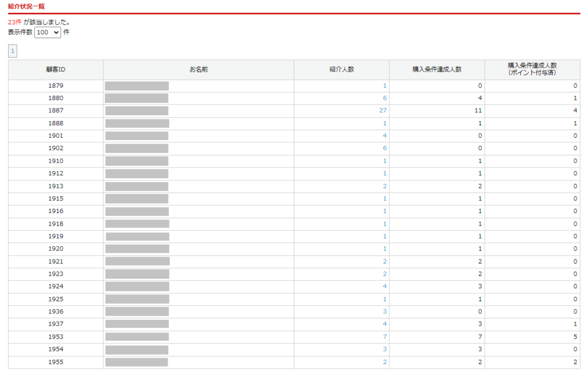Select customer ID cell 1925
Image resolution: width=588 pixels, height=376 pixels.
[x=56, y=299]
